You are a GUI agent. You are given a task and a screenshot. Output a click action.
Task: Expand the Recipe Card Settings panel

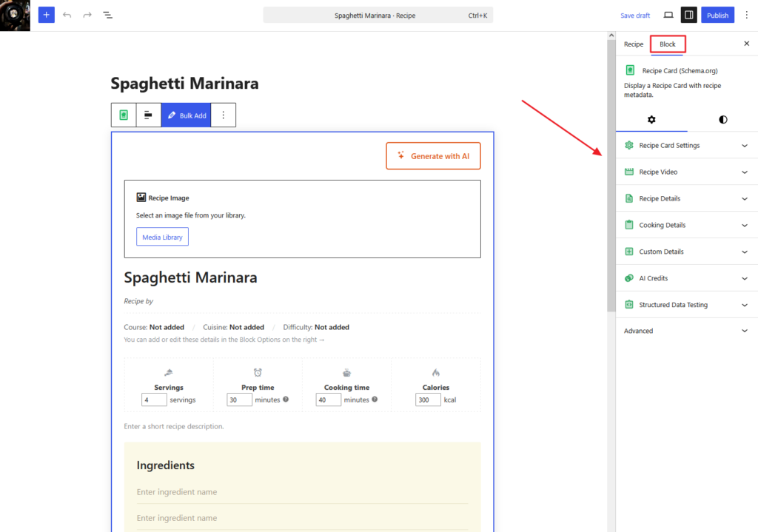click(x=686, y=145)
